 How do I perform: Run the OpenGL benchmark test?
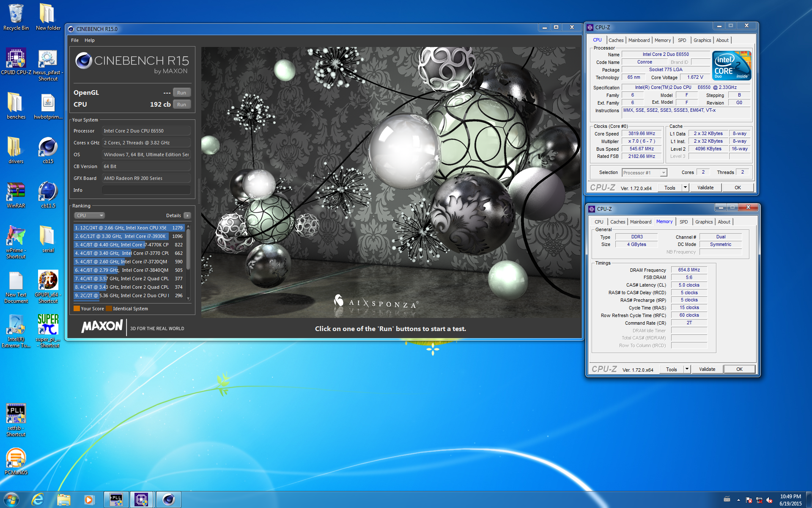coord(181,93)
